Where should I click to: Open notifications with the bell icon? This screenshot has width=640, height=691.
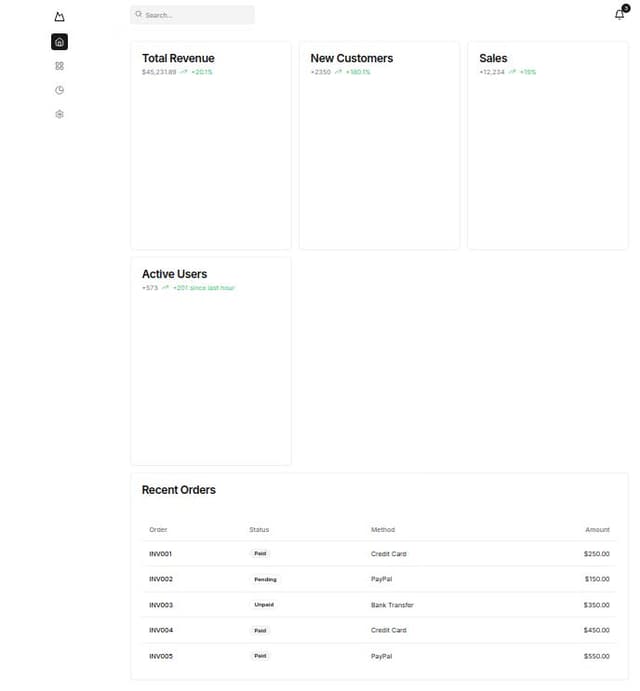619,15
